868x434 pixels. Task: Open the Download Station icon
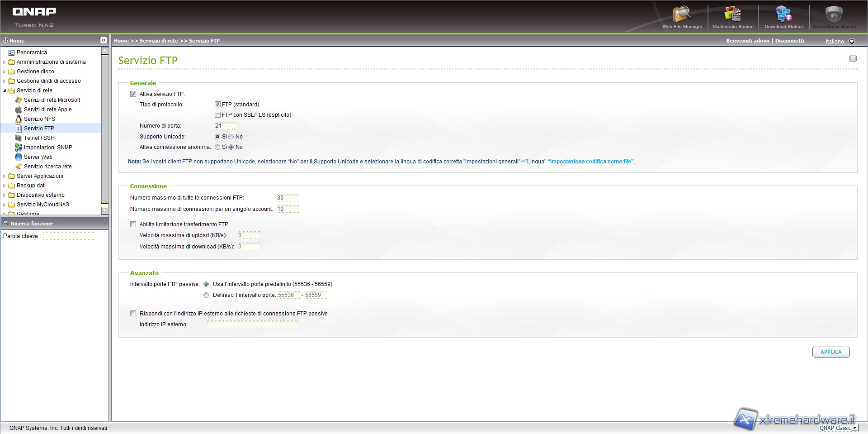pyautogui.click(x=783, y=17)
